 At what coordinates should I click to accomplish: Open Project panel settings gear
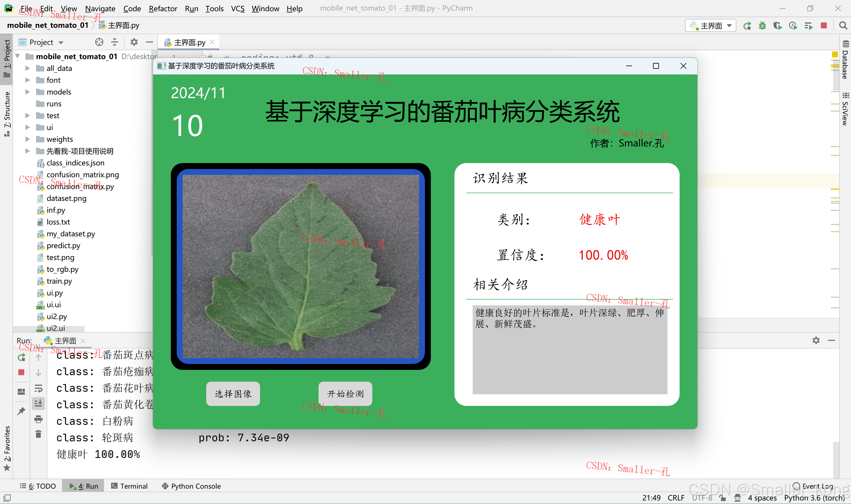point(134,42)
